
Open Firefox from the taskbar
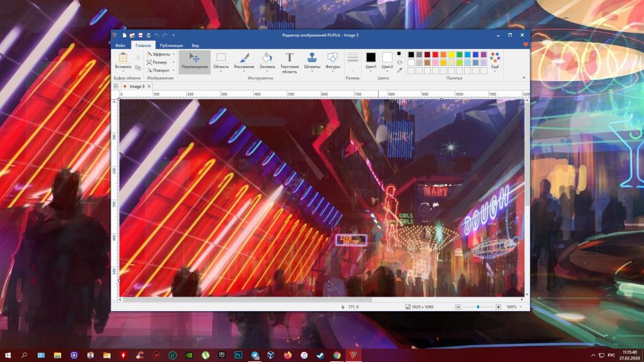click(287, 356)
